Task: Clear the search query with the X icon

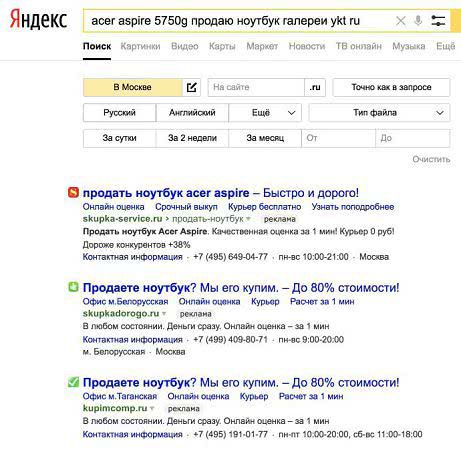Action: coord(401,21)
